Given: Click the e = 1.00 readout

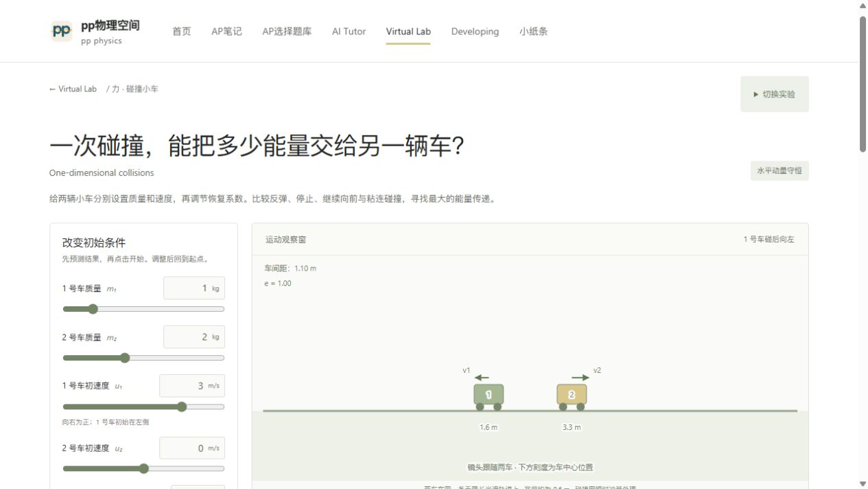Looking at the screenshot, I should point(278,284).
